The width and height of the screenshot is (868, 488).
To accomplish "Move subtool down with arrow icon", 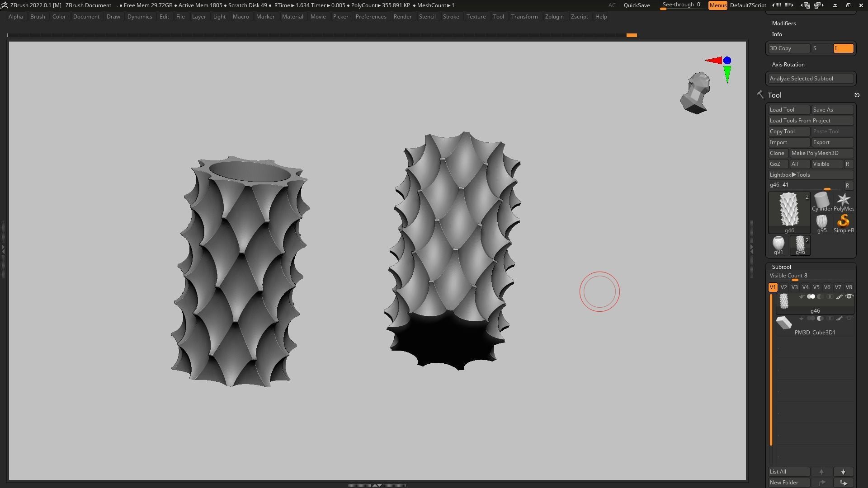I will [x=843, y=472].
